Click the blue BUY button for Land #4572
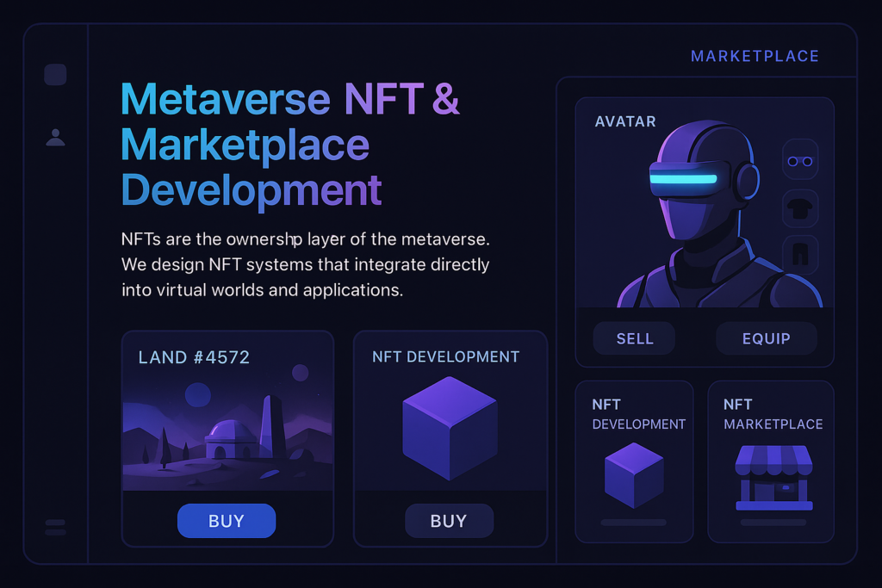Image resolution: width=882 pixels, height=588 pixels. click(227, 521)
